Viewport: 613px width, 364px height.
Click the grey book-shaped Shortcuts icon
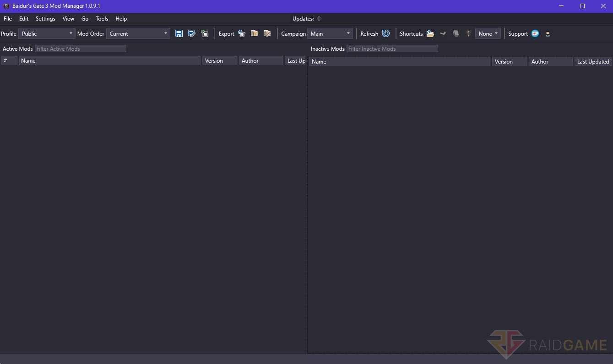click(456, 33)
